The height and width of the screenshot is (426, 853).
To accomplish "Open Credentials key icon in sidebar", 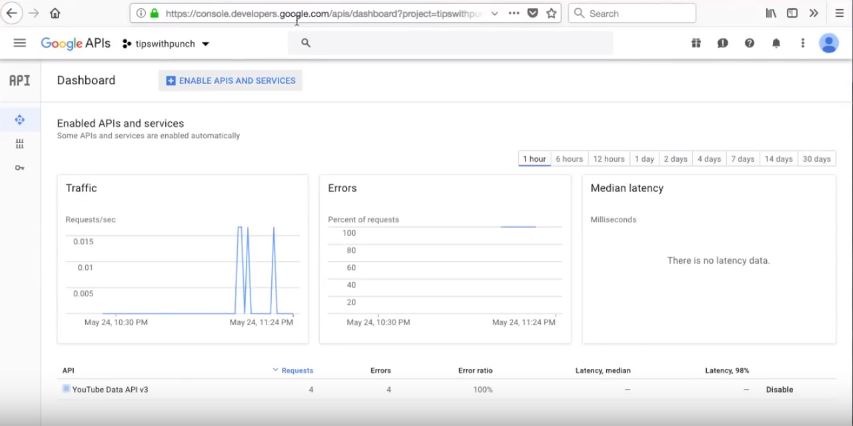I will pos(19,168).
